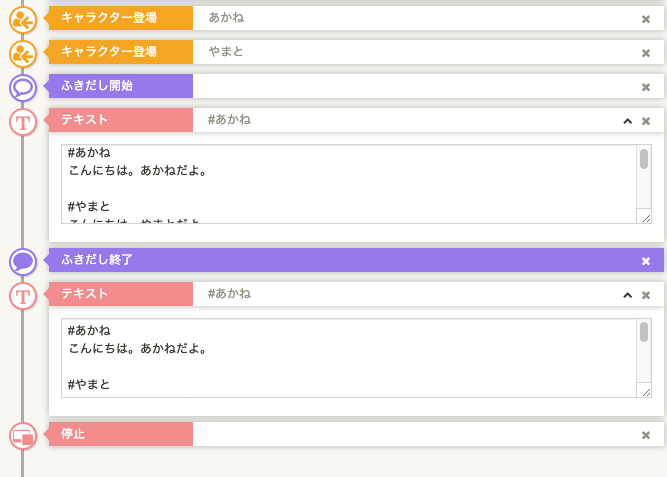The width and height of the screenshot is (667, 477).
Task: Click the あかね キャラクター登場 orange label
Action: coord(120,18)
